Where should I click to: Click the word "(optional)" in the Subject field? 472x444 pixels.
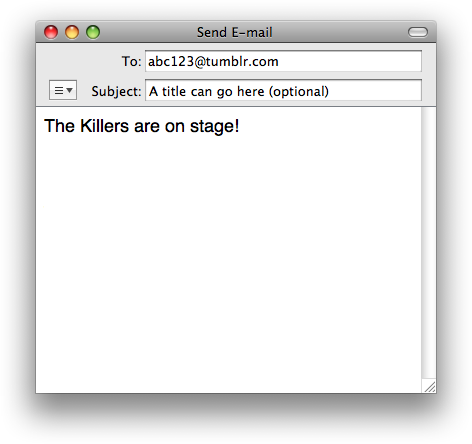(x=299, y=91)
